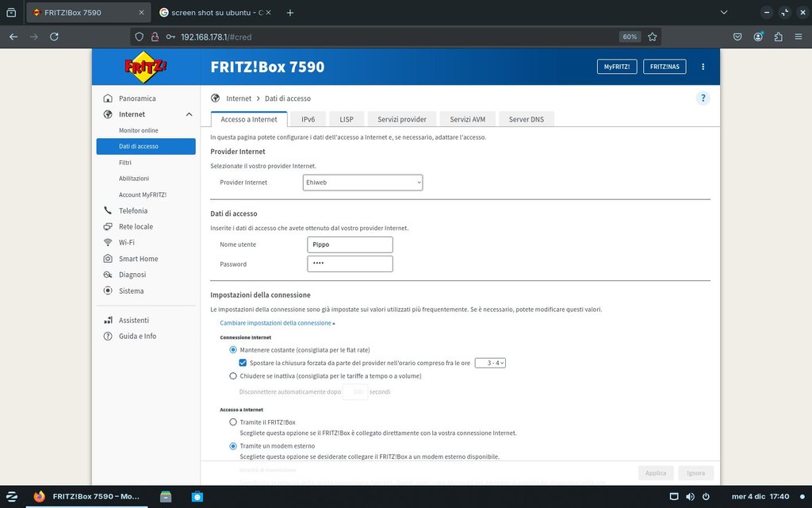Open the Pocket save icon
812x508 pixels.
click(737, 37)
